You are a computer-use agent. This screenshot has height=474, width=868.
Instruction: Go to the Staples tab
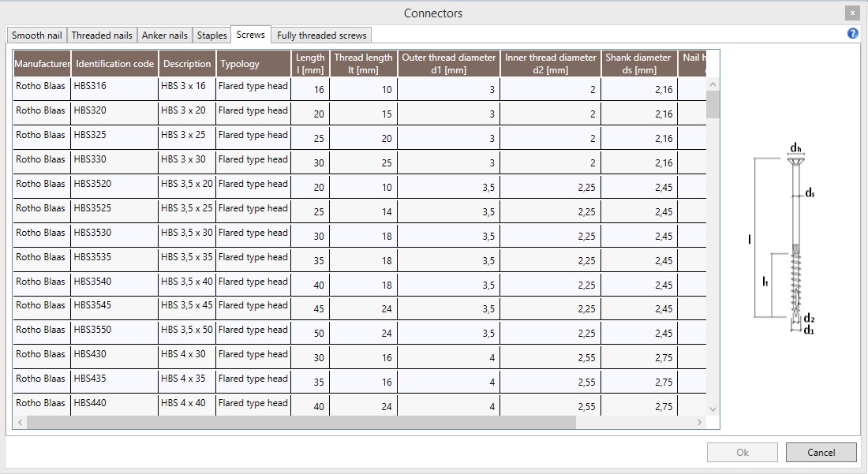211,35
